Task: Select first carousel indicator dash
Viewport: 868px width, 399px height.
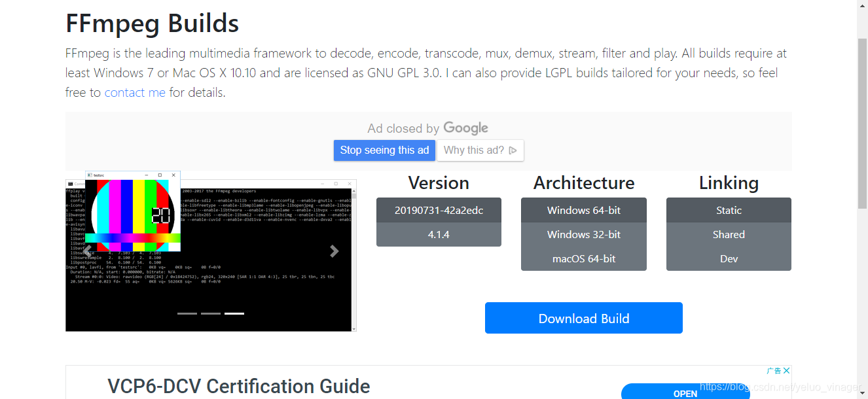Action: [x=187, y=313]
